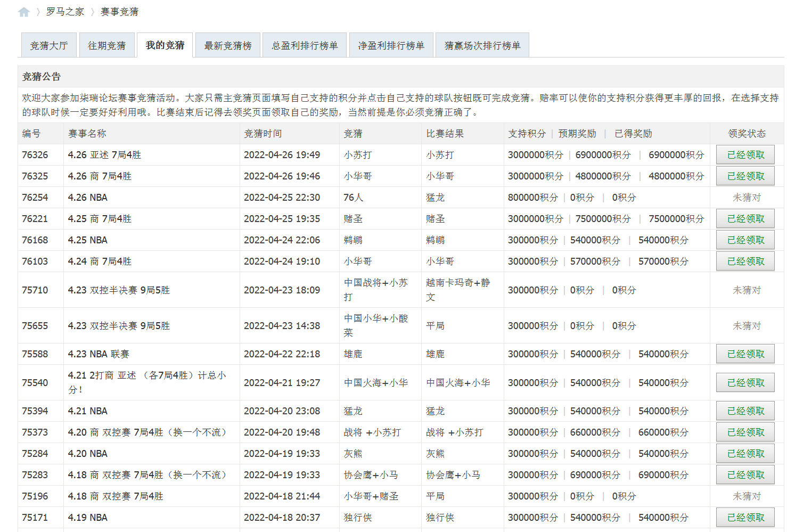
Task: Click 已经领取 button for entry 76325
Action: point(745,176)
